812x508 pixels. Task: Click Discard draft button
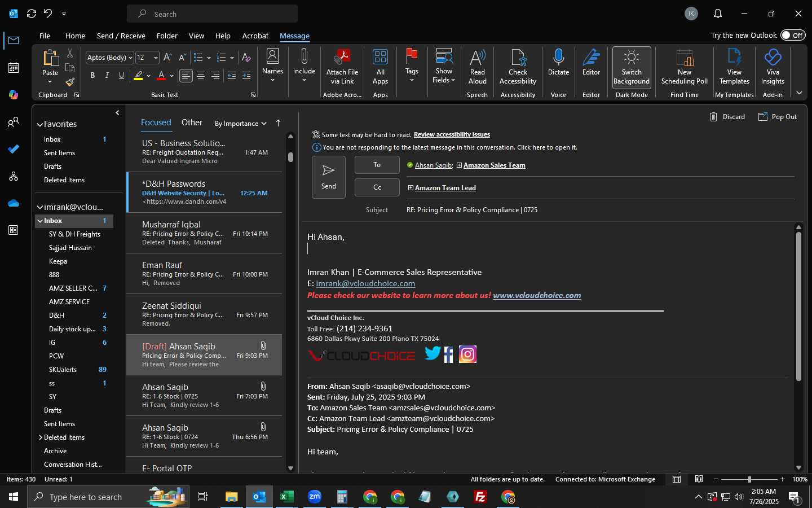click(x=727, y=117)
